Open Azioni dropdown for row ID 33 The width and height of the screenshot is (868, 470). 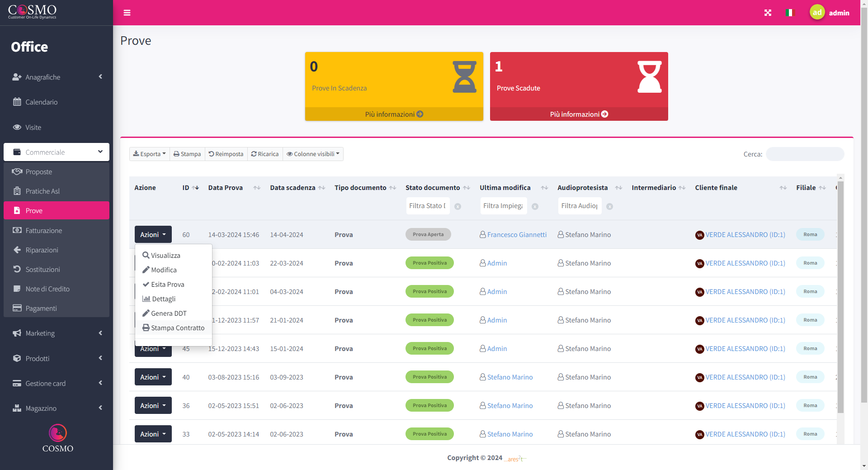153,434
